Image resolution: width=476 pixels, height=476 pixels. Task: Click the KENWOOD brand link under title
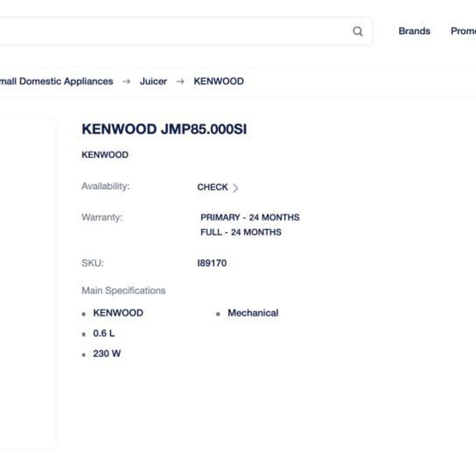click(x=105, y=154)
